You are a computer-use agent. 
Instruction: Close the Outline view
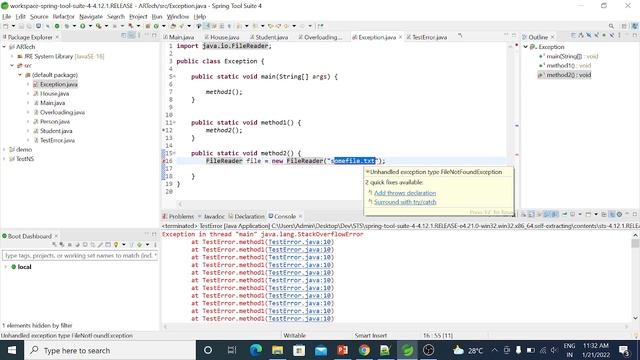pyautogui.click(x=552, y=37)
